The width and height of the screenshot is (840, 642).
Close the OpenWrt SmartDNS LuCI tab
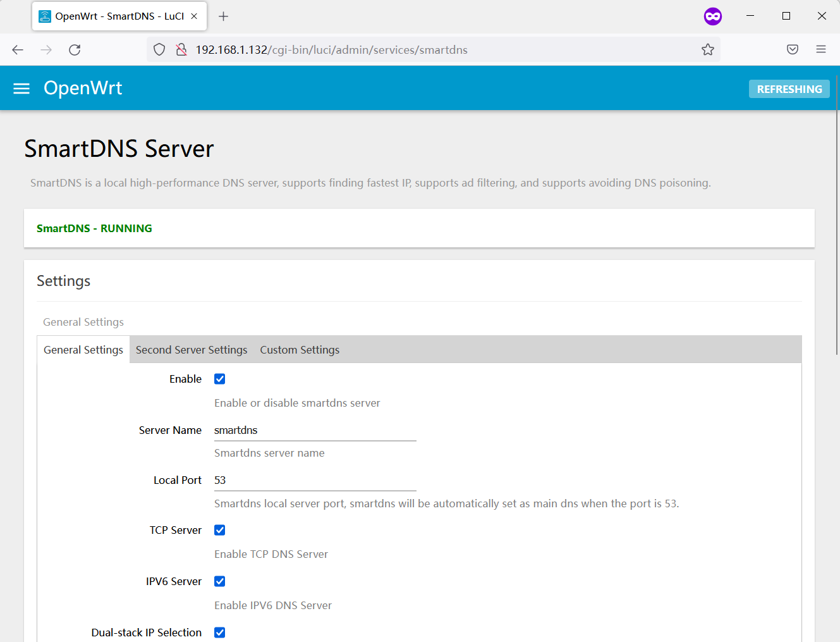point(194,16)
